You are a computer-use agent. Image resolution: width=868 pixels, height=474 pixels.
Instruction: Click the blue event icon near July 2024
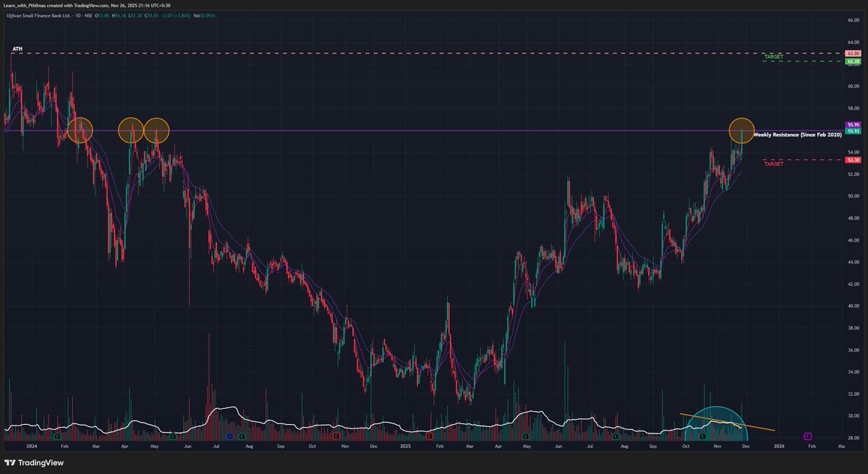tap(229, 437)
